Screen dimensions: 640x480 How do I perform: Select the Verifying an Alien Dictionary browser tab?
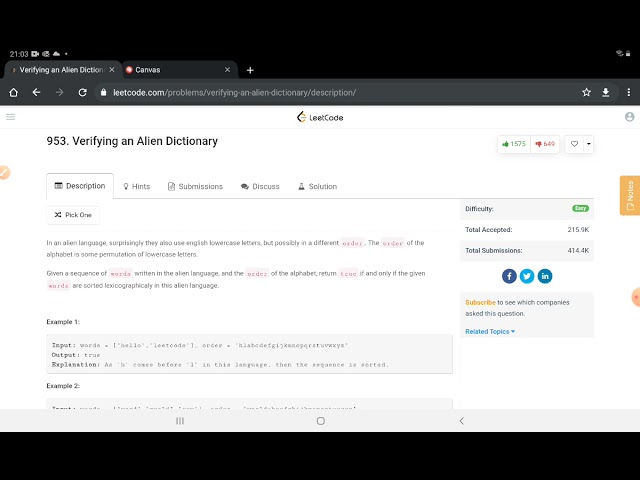[x=63, y=70]
